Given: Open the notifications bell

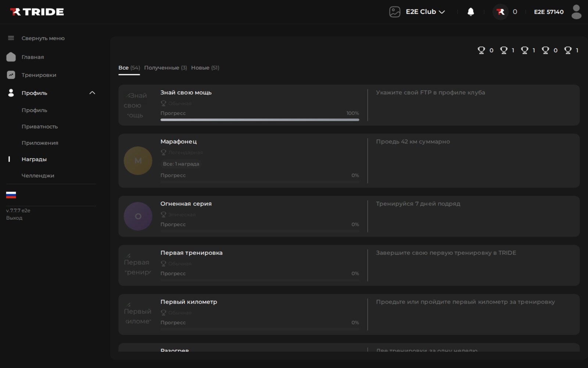Looking at the screenshot, I should coord(470,12).
